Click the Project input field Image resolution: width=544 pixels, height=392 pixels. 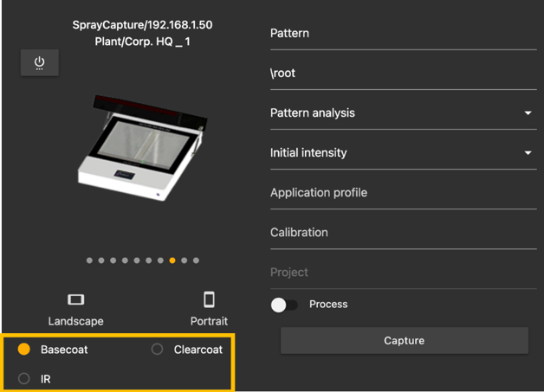tap(403, 273)
